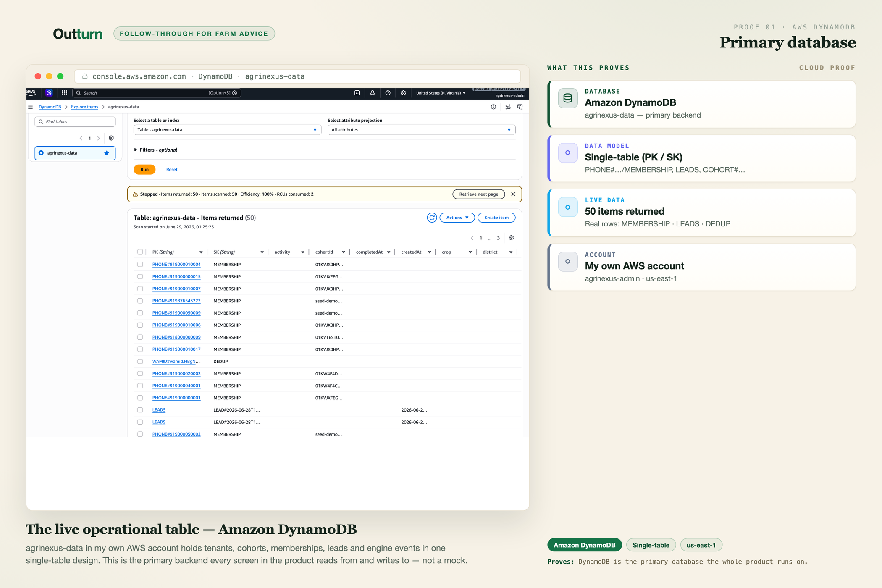Go to DynamoDB breadcrumb
The image size is (882, 588).
(50, 107)
